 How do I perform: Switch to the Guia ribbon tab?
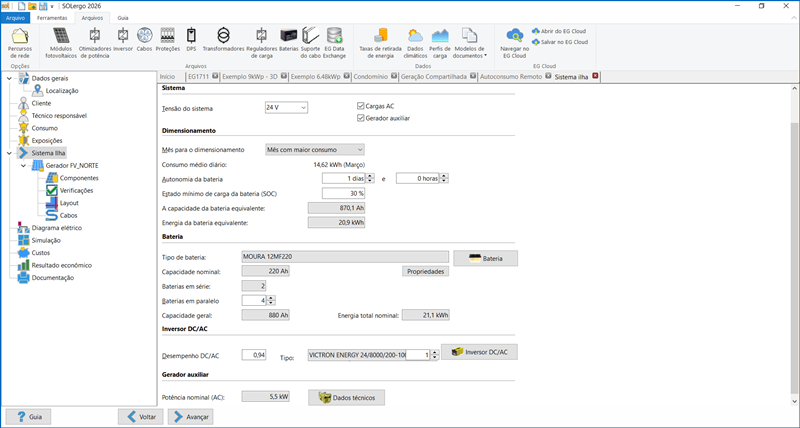tap(122, 18)
